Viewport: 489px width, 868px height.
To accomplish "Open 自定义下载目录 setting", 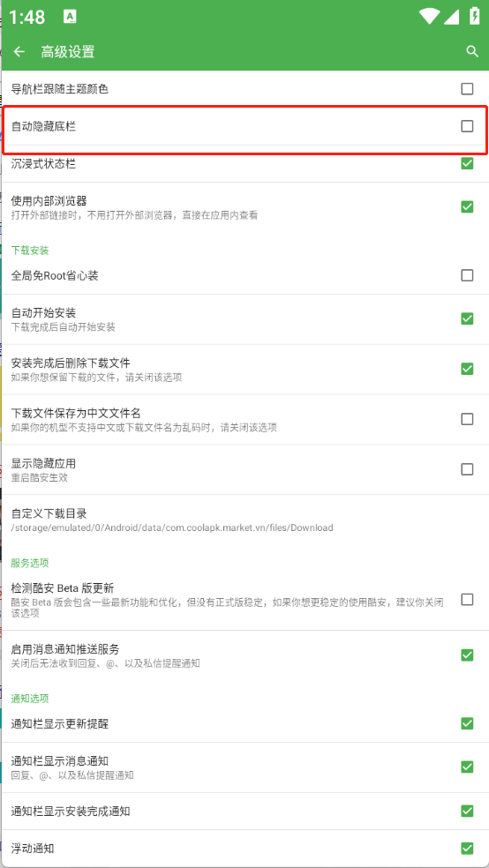I will tap(244, 520).
